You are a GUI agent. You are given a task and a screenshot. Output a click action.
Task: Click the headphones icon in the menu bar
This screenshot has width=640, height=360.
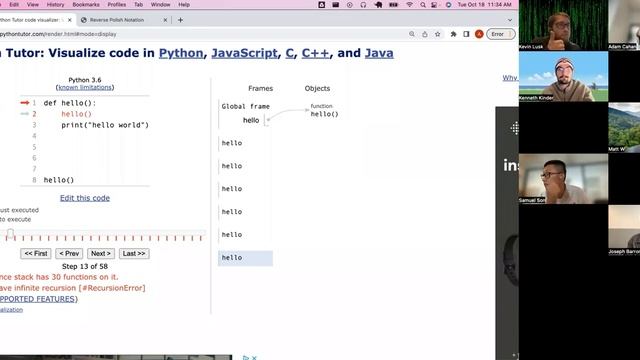click(x=363, y=4)
